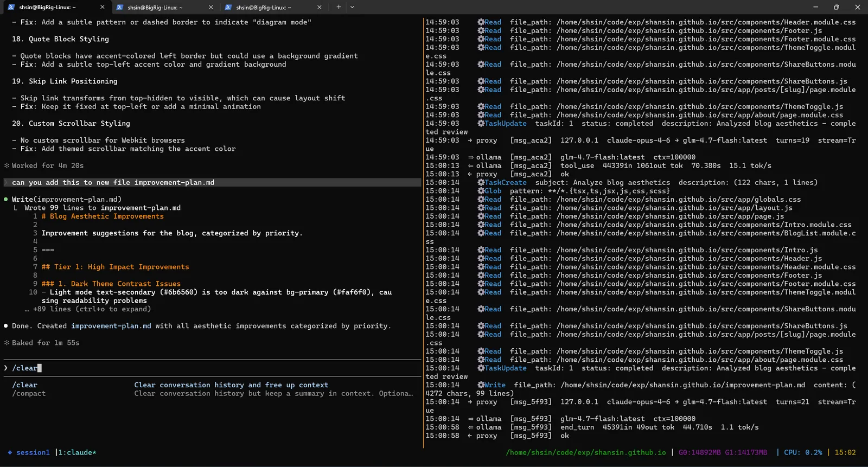
Task: Click the PowerShell icon on the first tab
Action: [x=11, y=7]
